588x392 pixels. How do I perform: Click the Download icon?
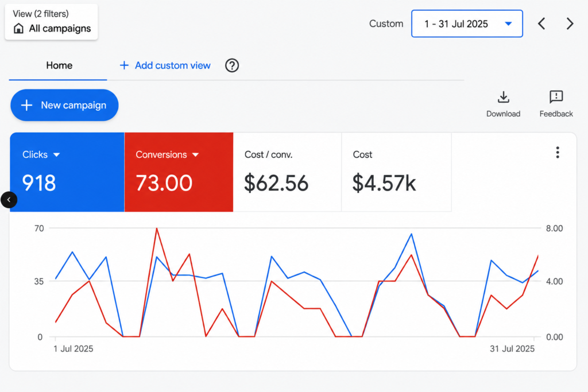[503, 97]
